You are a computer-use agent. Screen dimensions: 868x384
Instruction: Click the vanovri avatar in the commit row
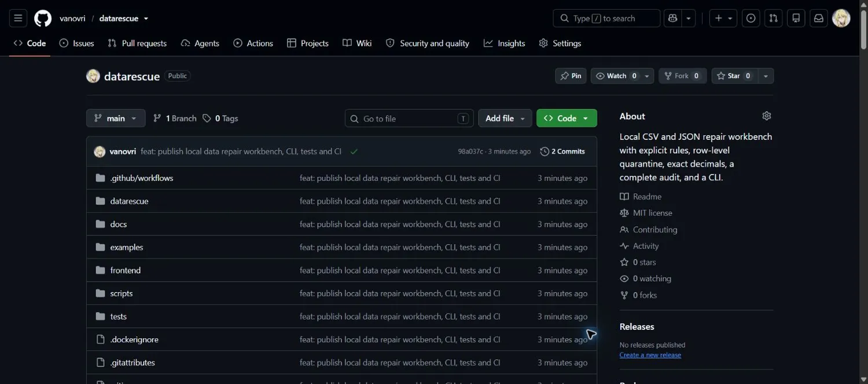click(100, 152)
